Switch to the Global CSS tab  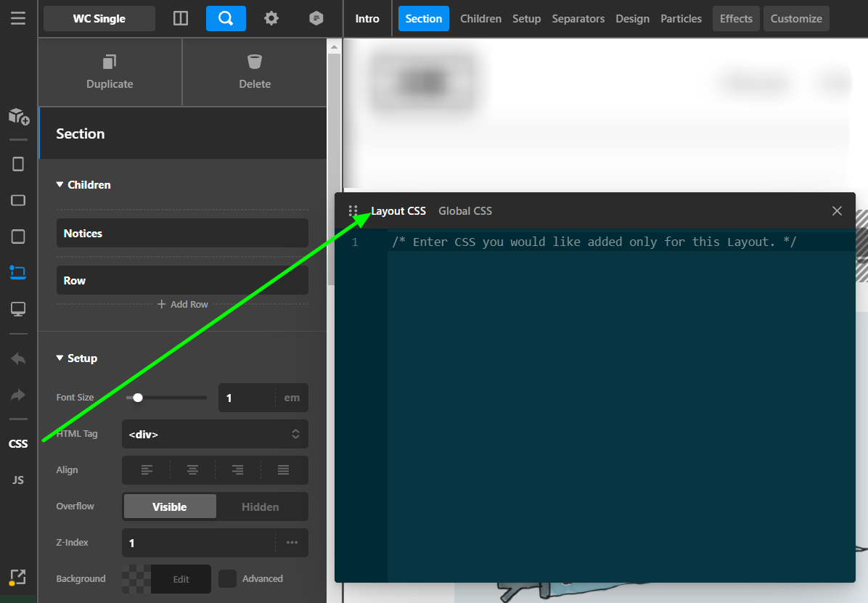click(464, 211)
